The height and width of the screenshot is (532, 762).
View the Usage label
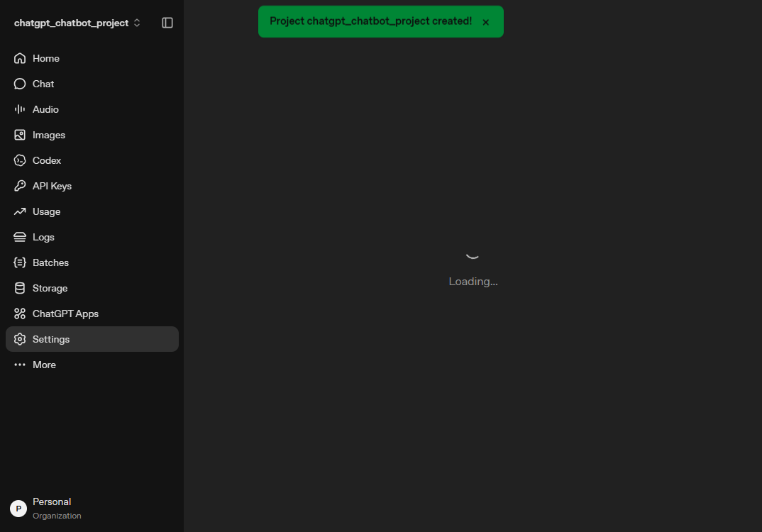[x=46, y=211]
